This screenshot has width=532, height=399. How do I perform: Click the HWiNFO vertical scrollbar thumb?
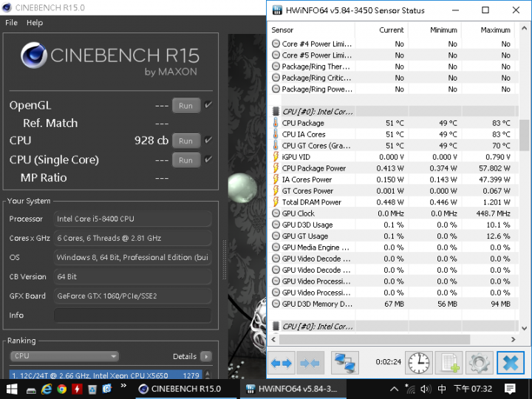pos(525,134)
